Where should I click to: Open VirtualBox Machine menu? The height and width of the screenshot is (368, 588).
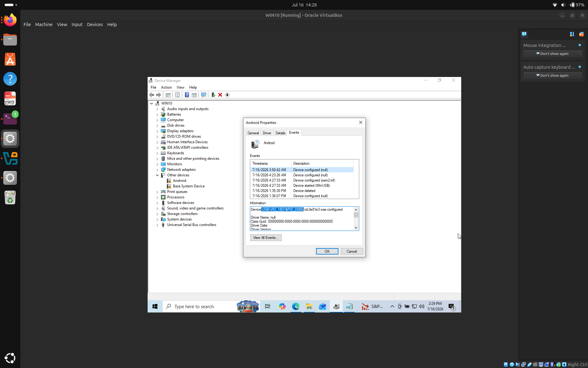tap(44, 25)
